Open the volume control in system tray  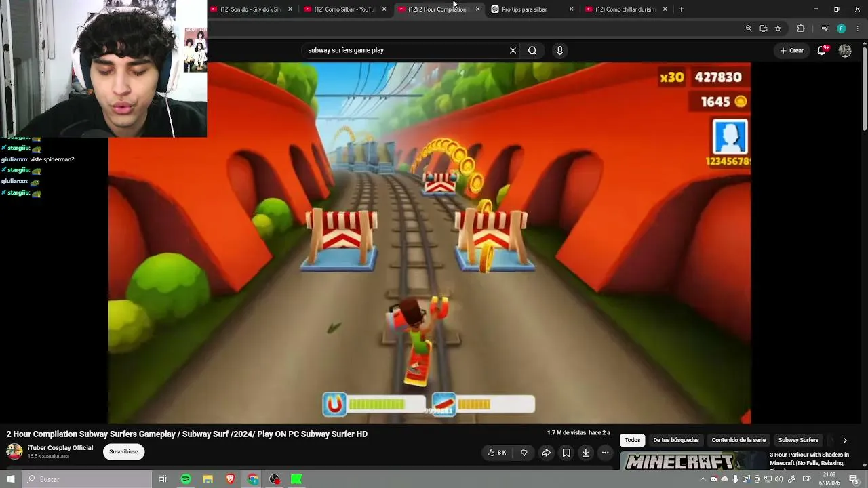click(x=779, y=479)
